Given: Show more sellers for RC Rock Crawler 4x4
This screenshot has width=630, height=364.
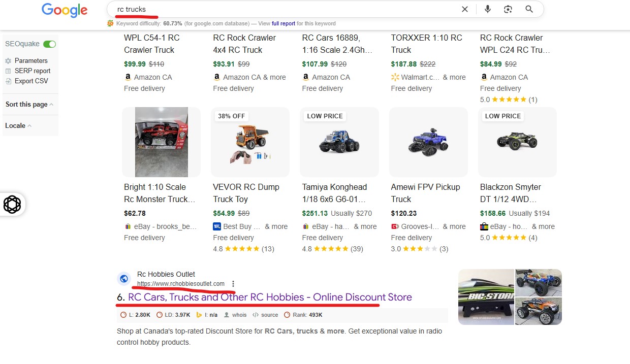Looking at the screenshot, I should pos(274,77).
